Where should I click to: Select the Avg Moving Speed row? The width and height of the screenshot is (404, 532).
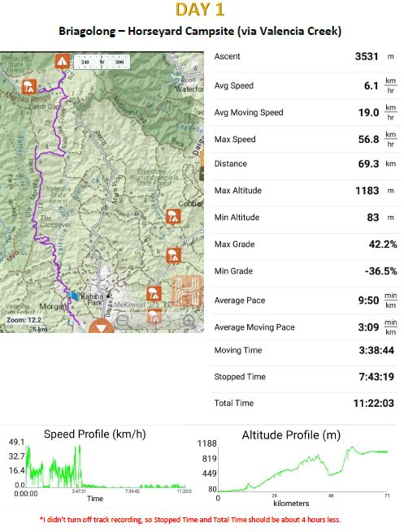click(x=306, y=113)
